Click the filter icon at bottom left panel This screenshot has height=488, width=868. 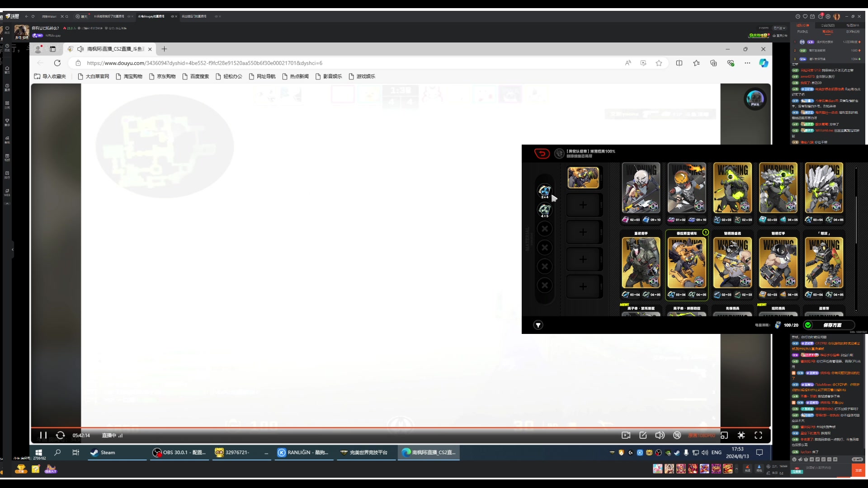(x=538, y=325)
